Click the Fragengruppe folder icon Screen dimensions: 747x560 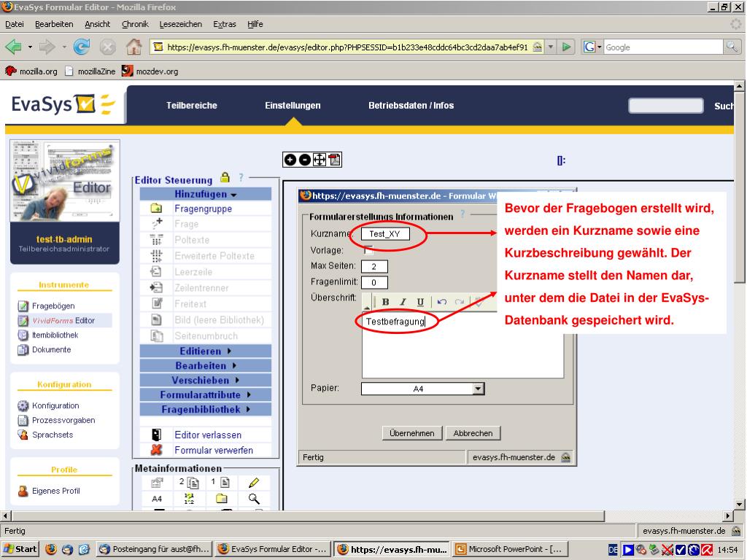[x=156, y=209]
